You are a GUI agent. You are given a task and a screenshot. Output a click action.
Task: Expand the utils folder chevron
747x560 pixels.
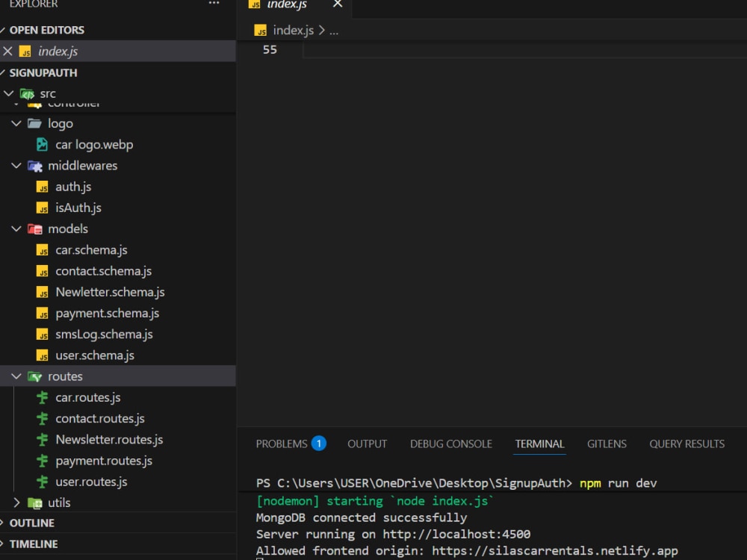(x=16, y=503)
